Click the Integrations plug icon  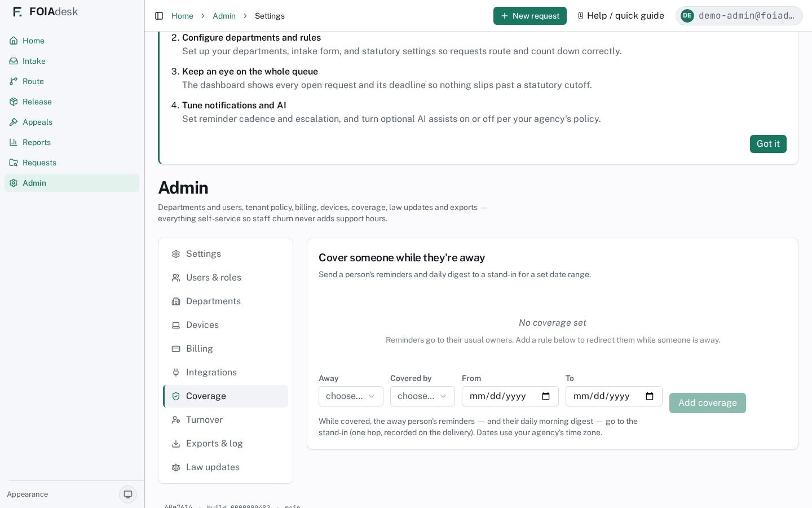(x=176, y=373)
